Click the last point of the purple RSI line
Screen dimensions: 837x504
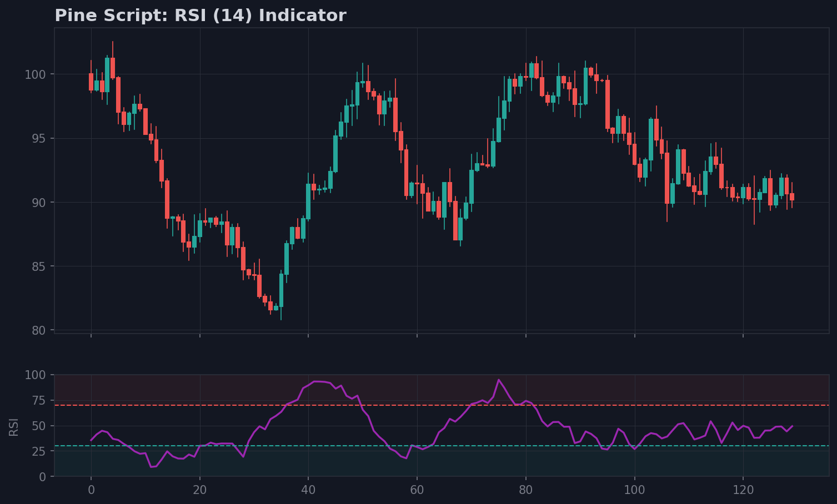[x=792, y=426]
